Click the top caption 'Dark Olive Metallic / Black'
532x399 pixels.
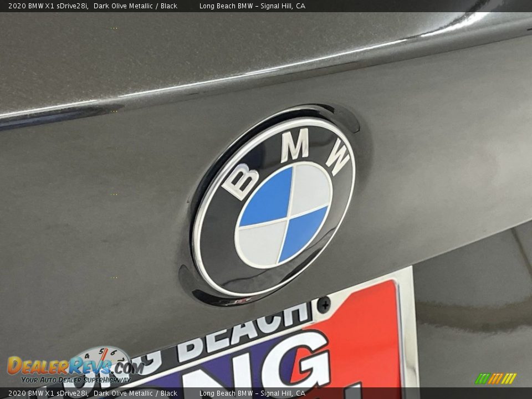tap(135, 6)
